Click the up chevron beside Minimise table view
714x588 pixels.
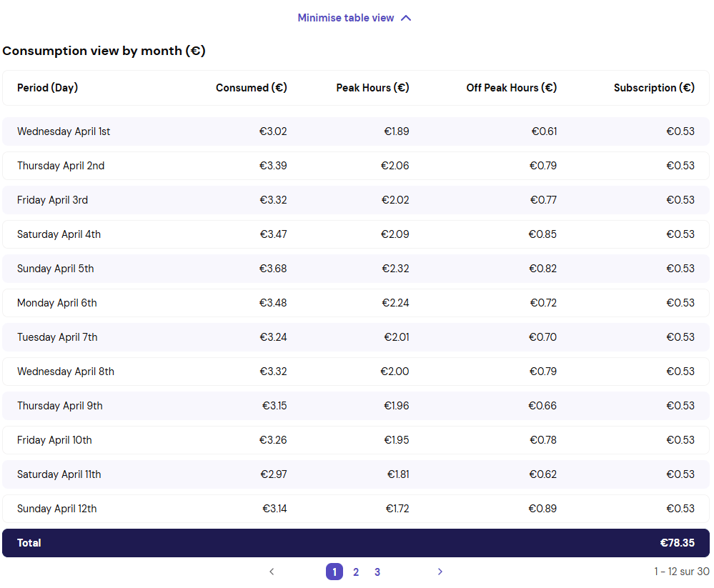pyautogui.click(x=406, y=18)
